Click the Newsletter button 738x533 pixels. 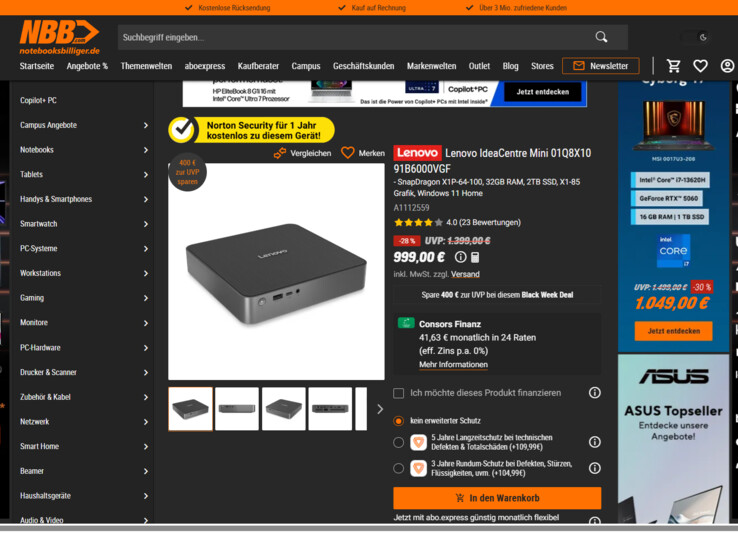click(x=601, y=66)
